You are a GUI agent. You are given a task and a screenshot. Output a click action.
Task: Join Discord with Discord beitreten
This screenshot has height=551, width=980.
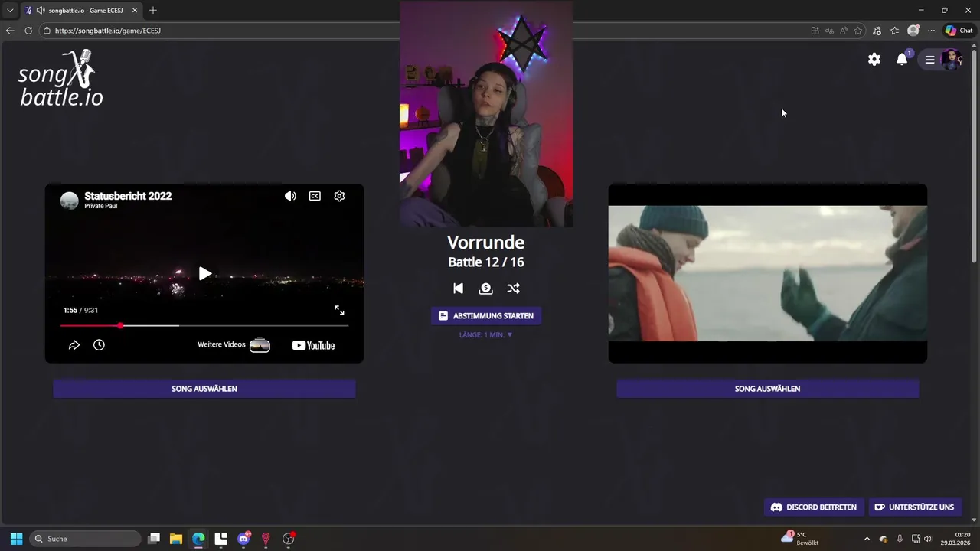(x=814, y=507)
